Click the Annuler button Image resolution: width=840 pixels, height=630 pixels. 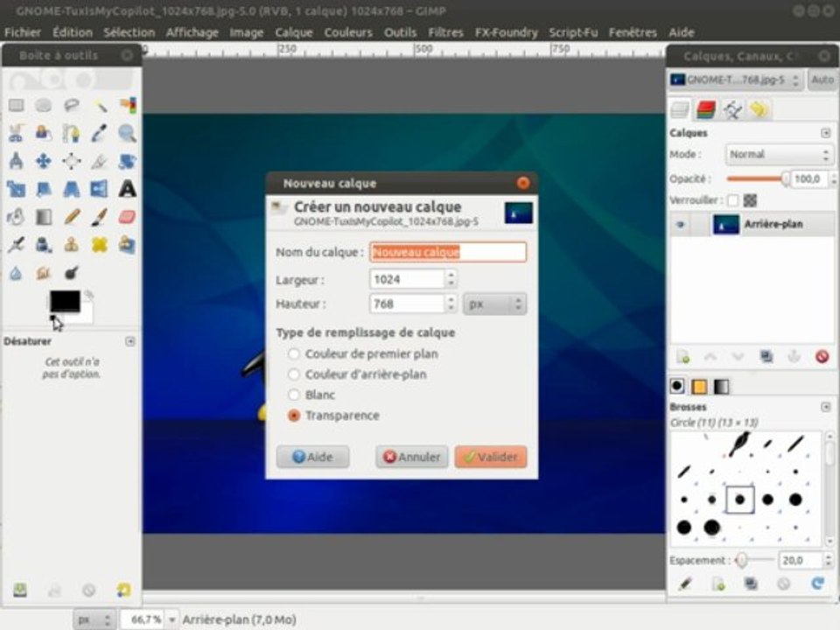click(411, 457)
